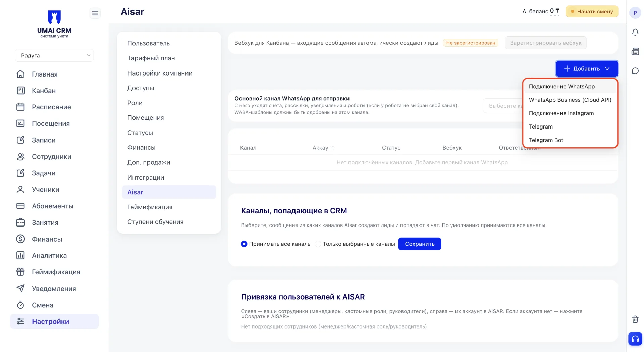Click the Аккаунт column header
644x352 pixels.
[x=323, y=148]
